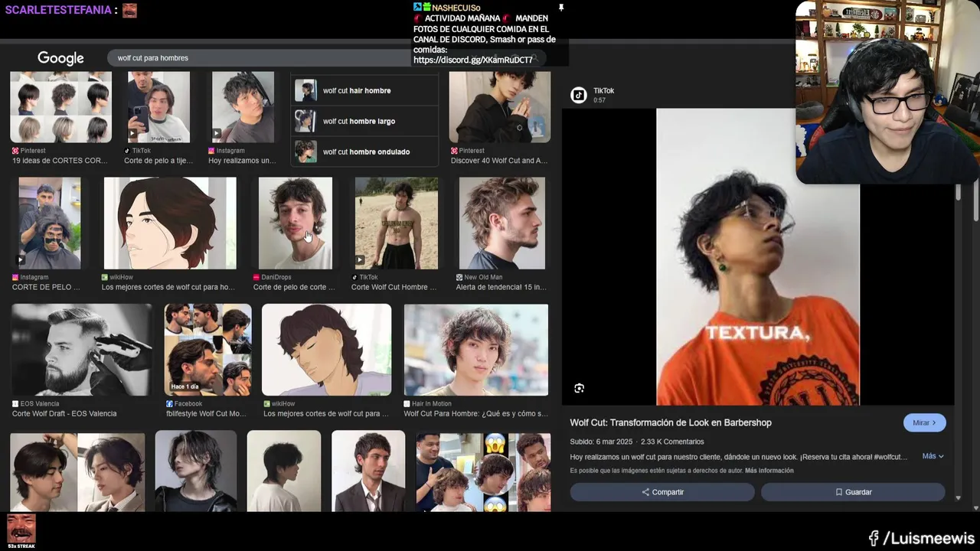This screenshot has height=551, width=980.
Task: Click the EOS Valencia source icon
Action: point(15,403)
